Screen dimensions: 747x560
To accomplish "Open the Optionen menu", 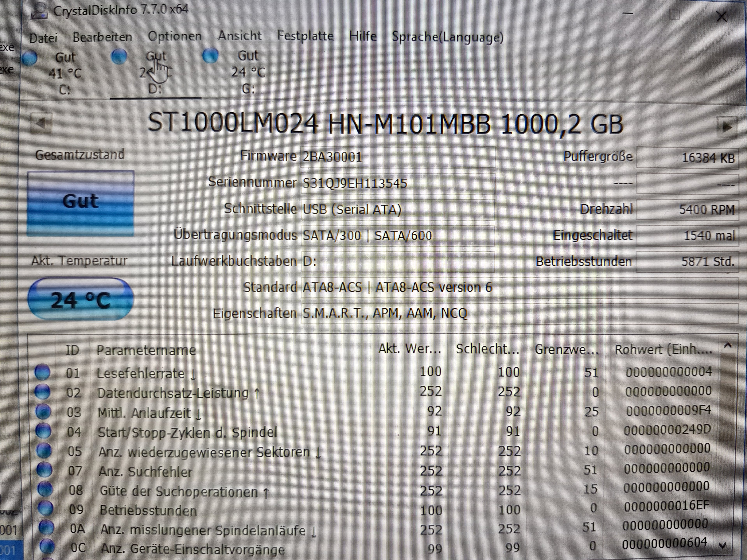I will (175, 36).
